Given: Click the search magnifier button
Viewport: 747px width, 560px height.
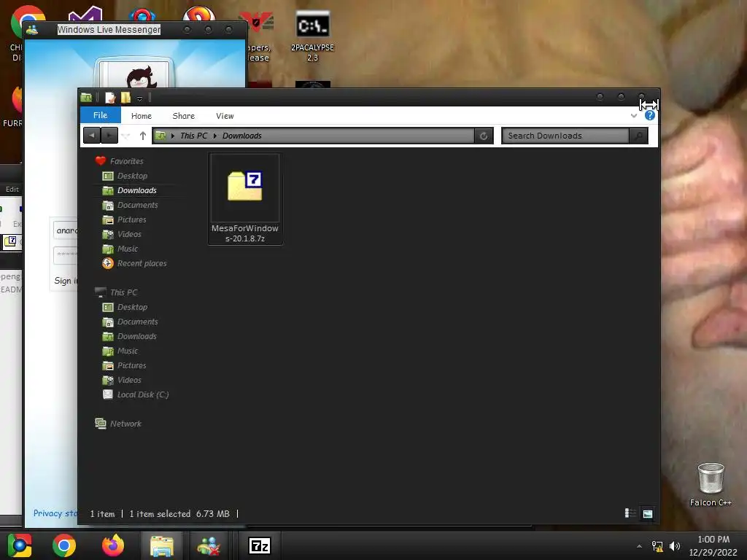Looking at the screenshot, I should (x=638, y=136).
